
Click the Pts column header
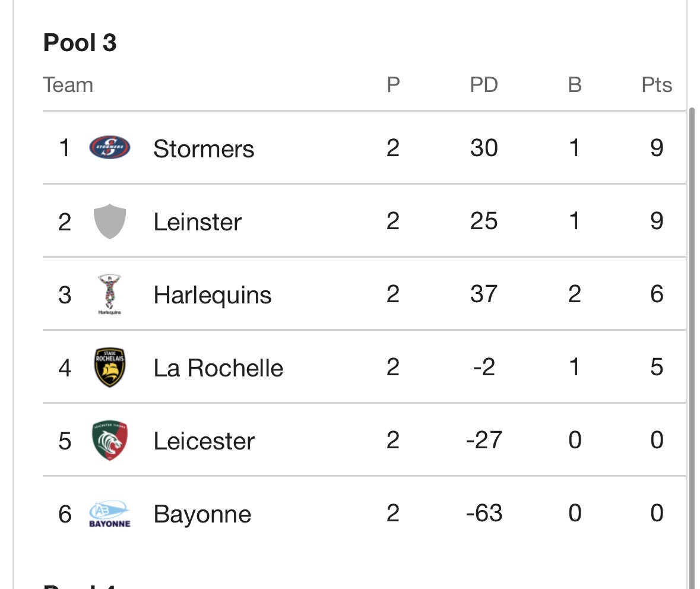pos(657,85)
